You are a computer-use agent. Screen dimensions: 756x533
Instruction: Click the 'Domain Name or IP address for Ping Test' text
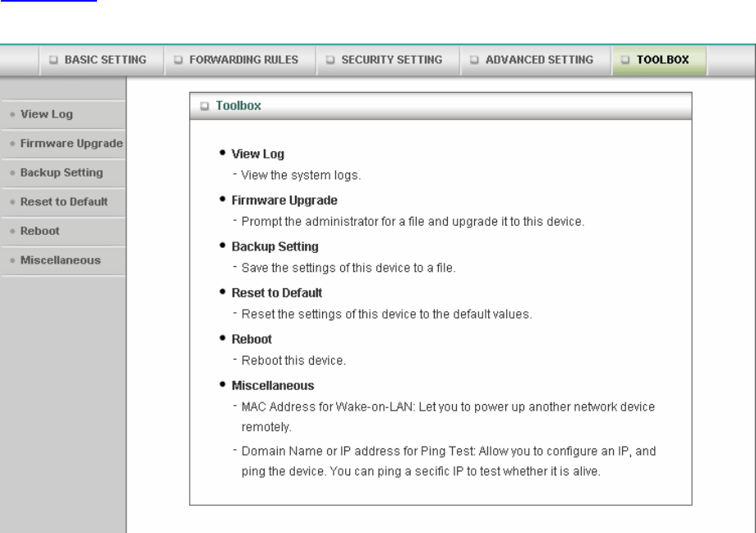point(449,462)
